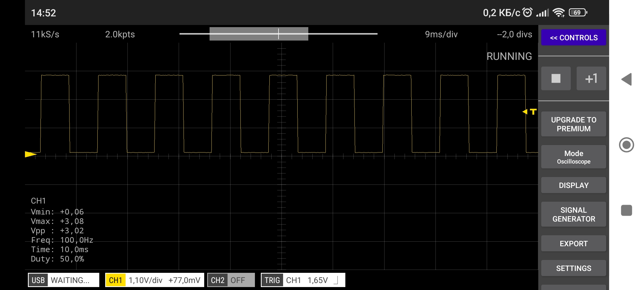Tap the trigger rising edge icon
The image size is (644, 290).
pyautogui.click(x=336, y=280)
